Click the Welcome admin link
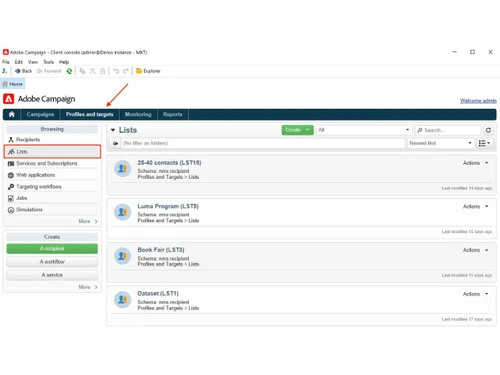Image resolution: width=500 pixels, height=375 pixels. coord(478,101)
